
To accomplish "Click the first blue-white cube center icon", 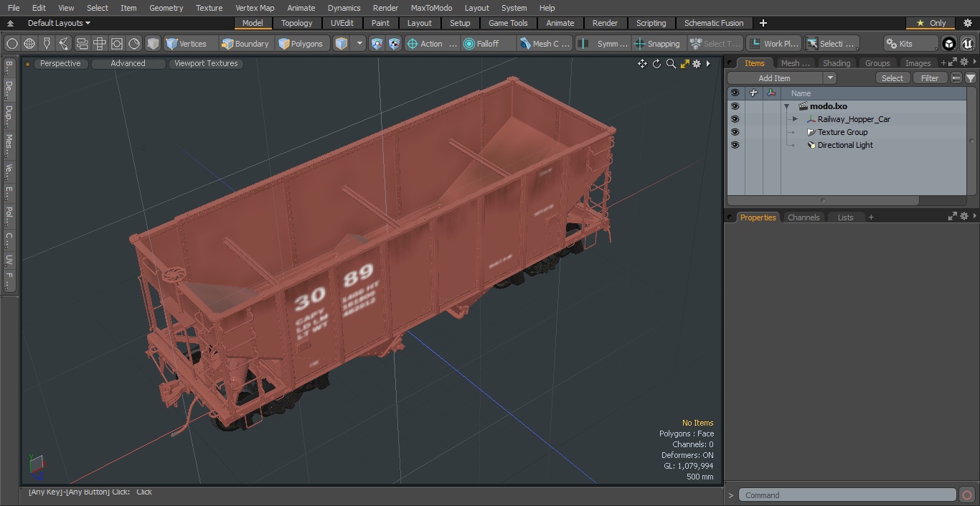I will point(377,44).
